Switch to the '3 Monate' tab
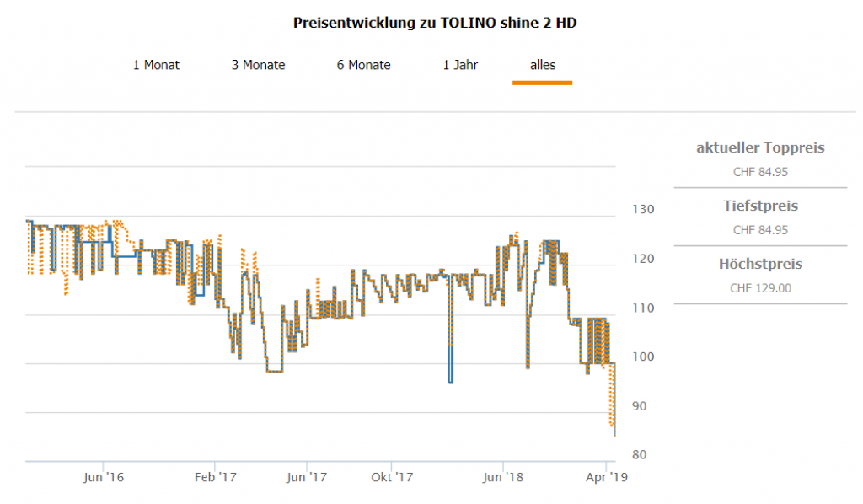 click(x=258, y=65)
